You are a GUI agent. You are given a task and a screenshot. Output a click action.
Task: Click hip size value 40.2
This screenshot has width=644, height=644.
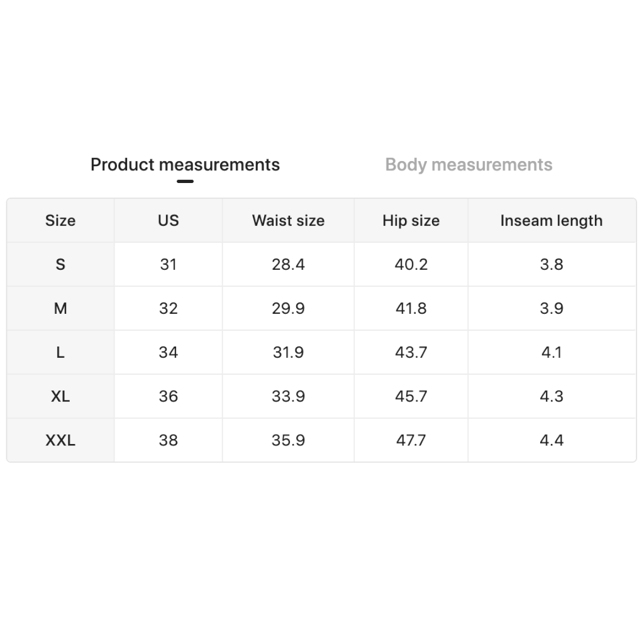[x=411, y=265]
